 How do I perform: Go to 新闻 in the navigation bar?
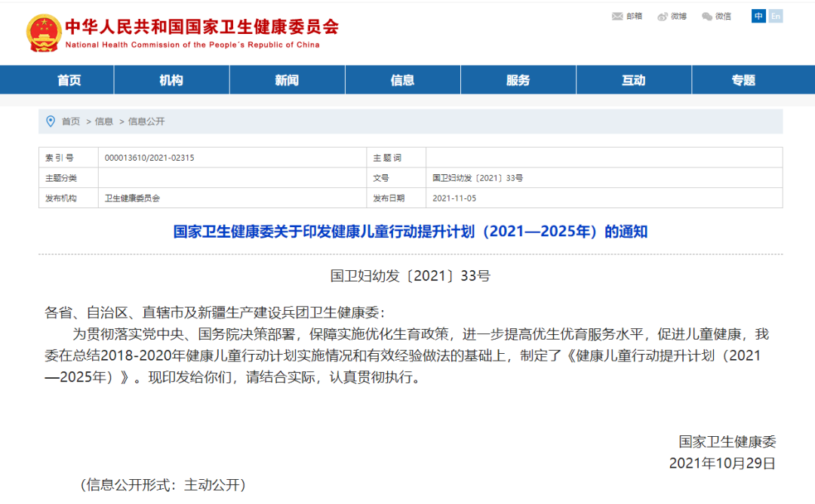click(x=287, y=81)
